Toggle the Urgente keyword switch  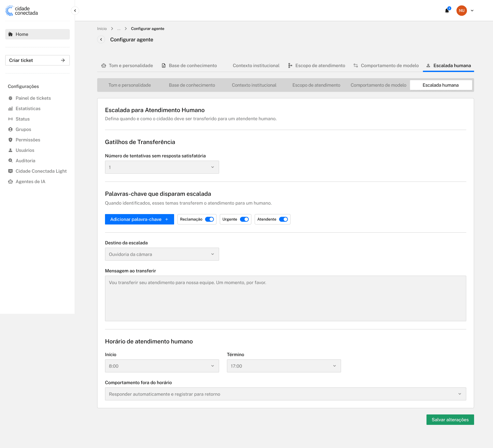pyautogui.click(x=244, y=219)
